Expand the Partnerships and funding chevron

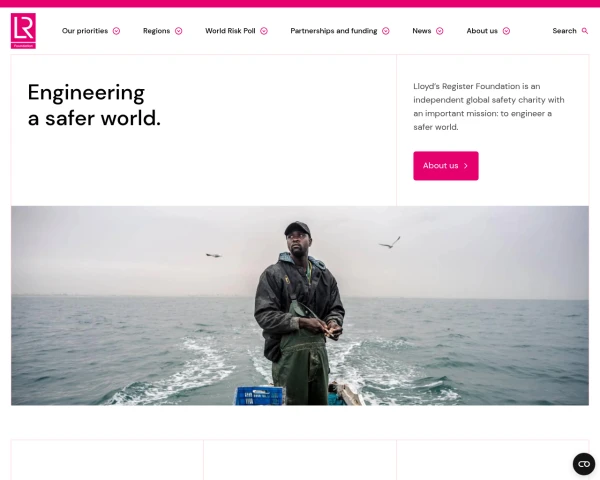(x=386, y=31)
